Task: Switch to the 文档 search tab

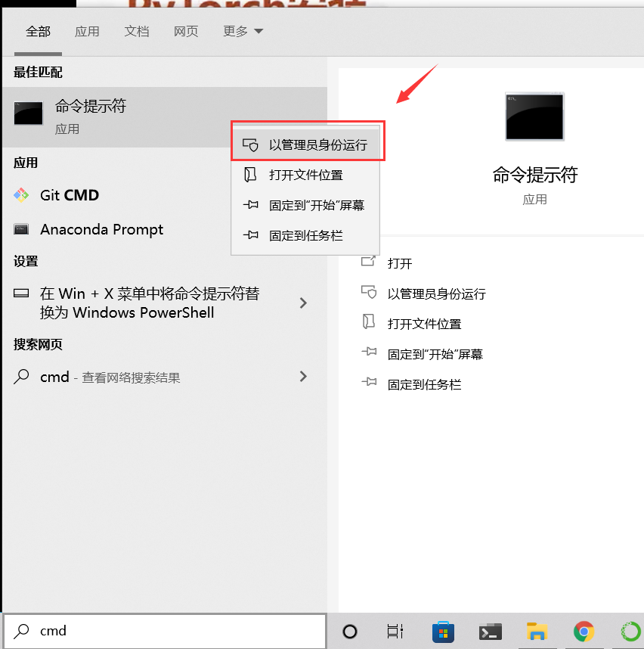Action: pos(137,32)
